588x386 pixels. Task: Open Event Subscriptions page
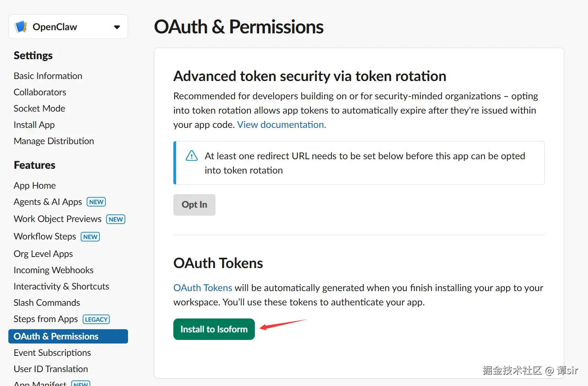52,353
